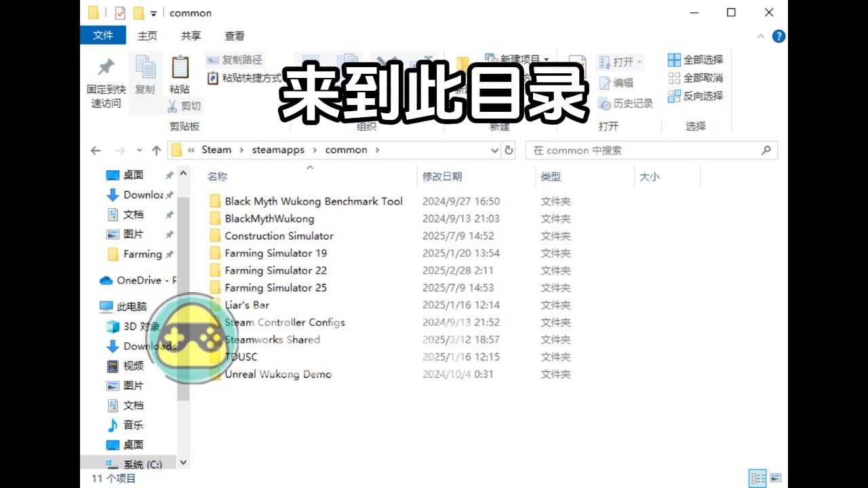Screen dimensions: 868x488
Task: Click the Forward navigation arrow
Action: coord(119,150)
